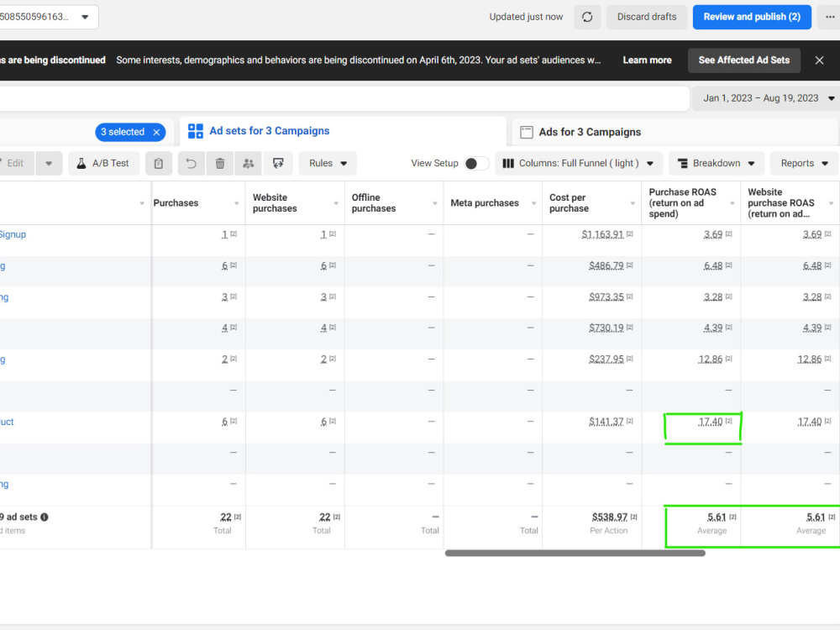Screen dimensions: 840x630
Task: Click the Meta purchases column header
Action: coord(485,203)
